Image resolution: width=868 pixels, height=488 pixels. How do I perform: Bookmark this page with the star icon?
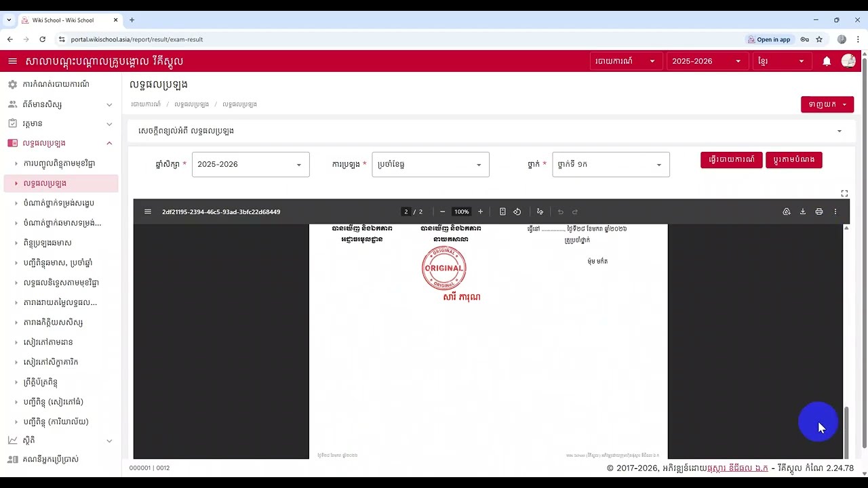(819, 39)
